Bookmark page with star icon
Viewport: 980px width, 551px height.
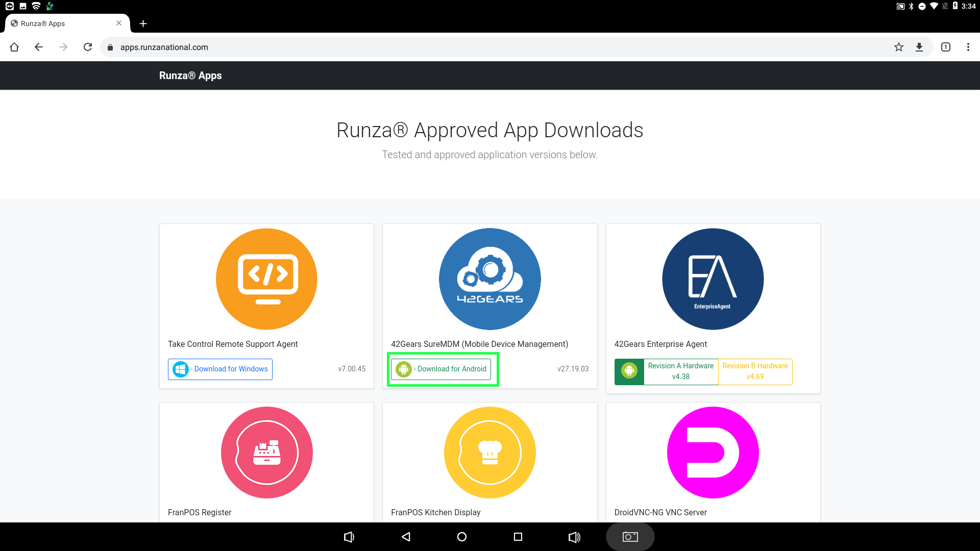pos(899,47)
